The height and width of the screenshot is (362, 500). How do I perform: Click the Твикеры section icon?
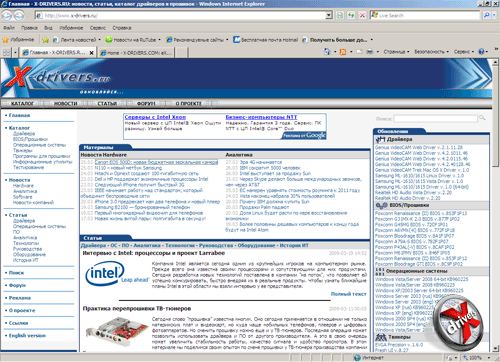pos(381,337)
